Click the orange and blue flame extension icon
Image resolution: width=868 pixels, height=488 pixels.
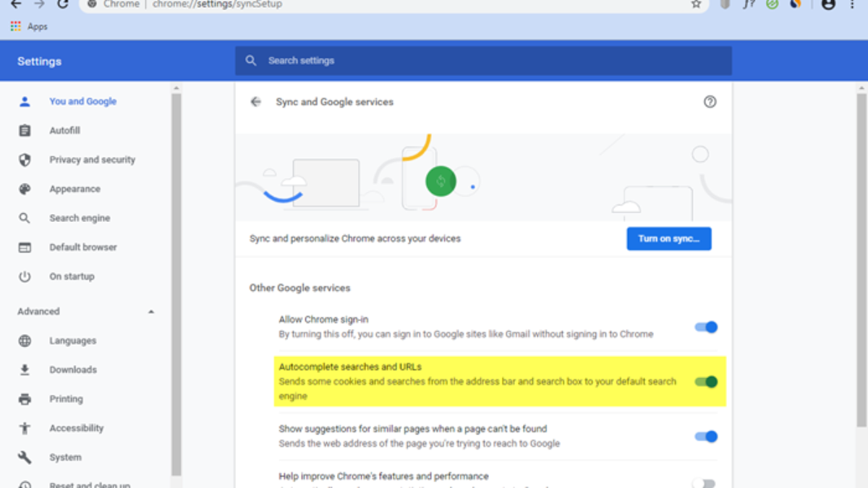(796, 4)
